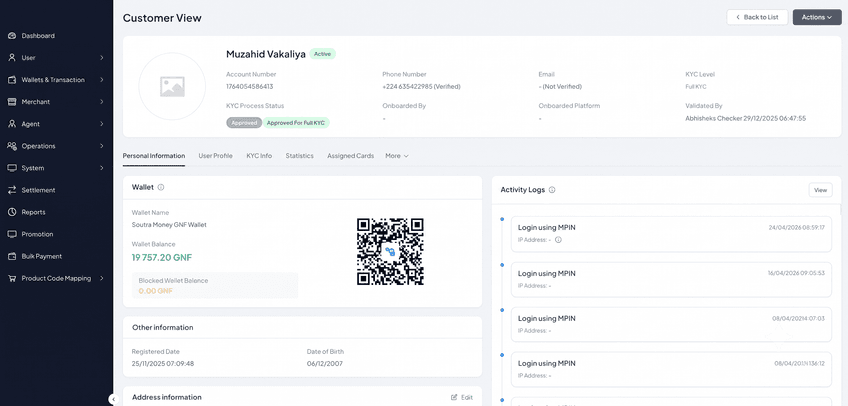This screenshot has width=848, height=406.
Task: Open the Settlement menu item
Action: coord(56,190)
